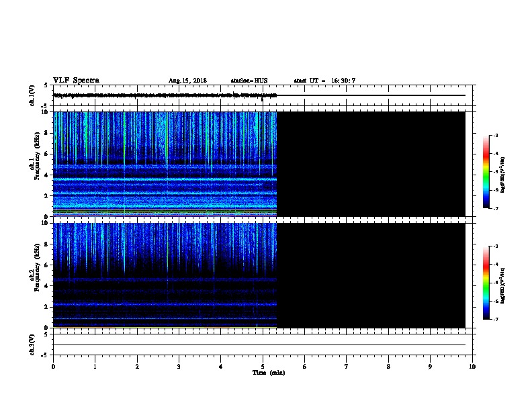Click the ch.2 colorbar "log(PSD)" unit label
Screen dimensions: 532x411
502,285
